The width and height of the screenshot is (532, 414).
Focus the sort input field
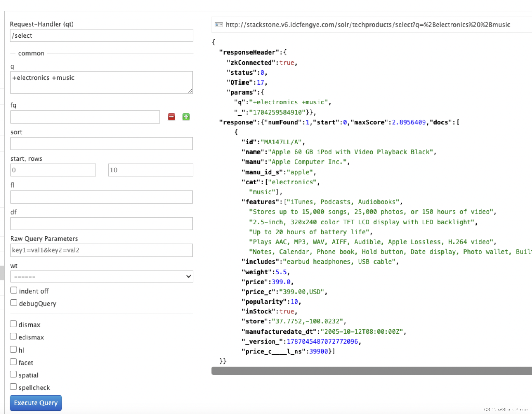(101, 144)
